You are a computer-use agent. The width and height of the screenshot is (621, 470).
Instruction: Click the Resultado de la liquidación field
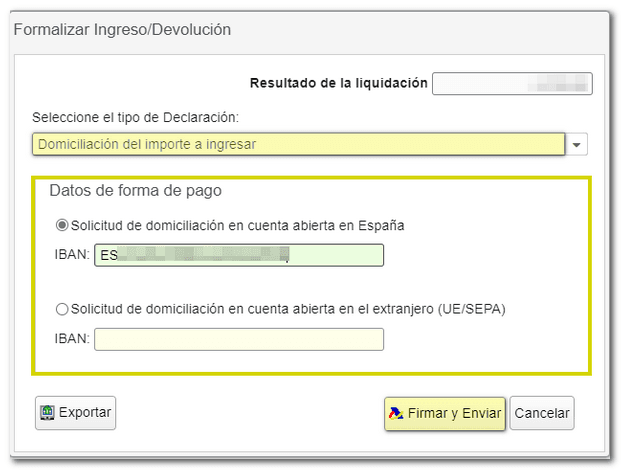(512, 84)
